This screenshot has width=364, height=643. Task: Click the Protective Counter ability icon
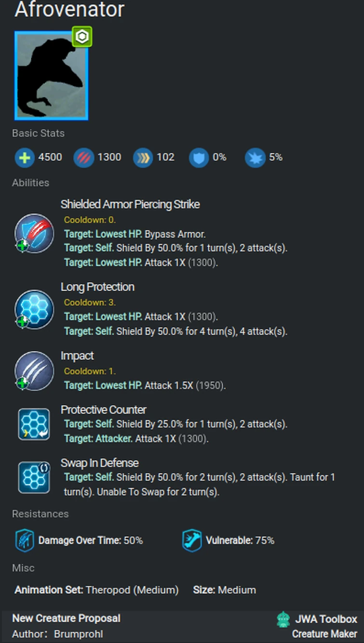click(x=34, y=424)
